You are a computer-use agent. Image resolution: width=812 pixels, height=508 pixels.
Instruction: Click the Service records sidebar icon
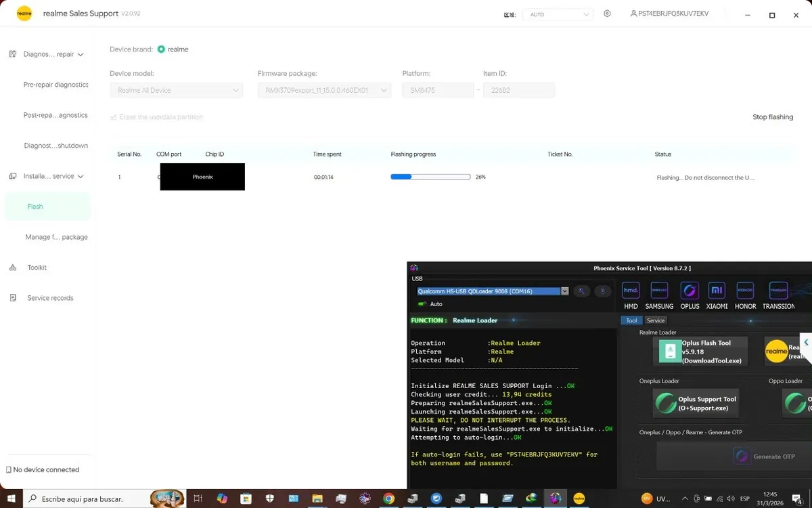click(x=12, y=298)
